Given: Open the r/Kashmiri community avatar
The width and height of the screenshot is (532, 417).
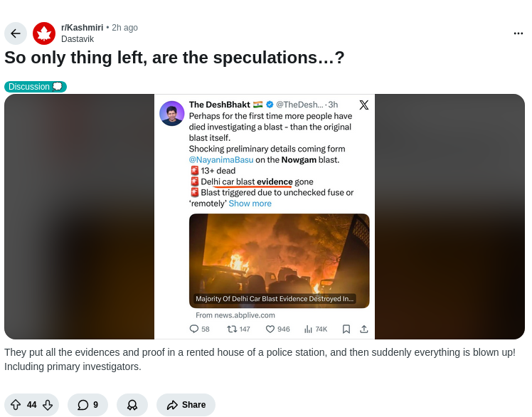Looking at the screenshot, I should (x=44, y=33).
